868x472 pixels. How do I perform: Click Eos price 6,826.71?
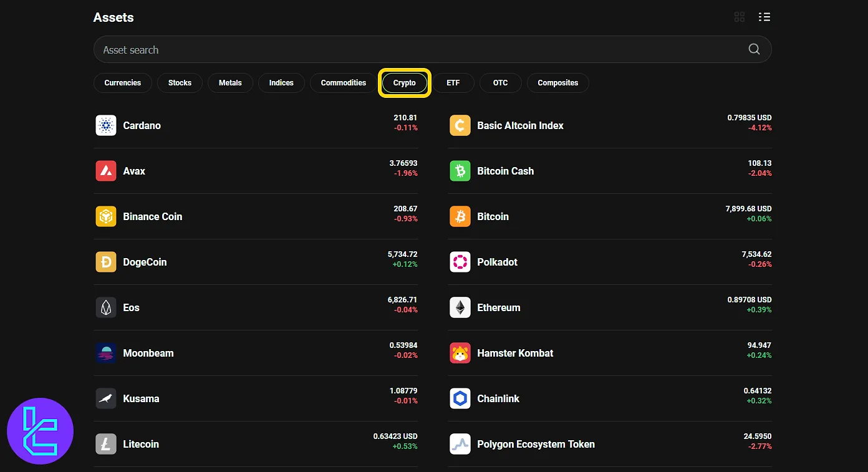tap(402, 299)
